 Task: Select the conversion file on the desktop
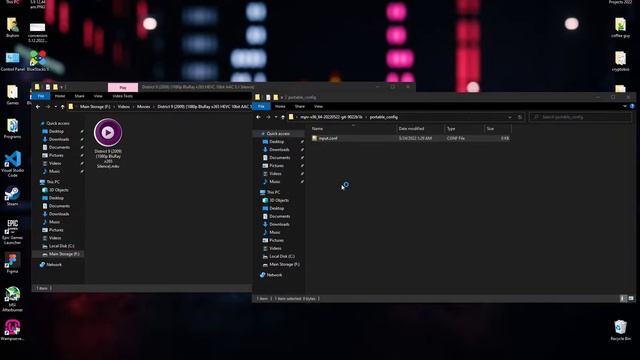38,33
